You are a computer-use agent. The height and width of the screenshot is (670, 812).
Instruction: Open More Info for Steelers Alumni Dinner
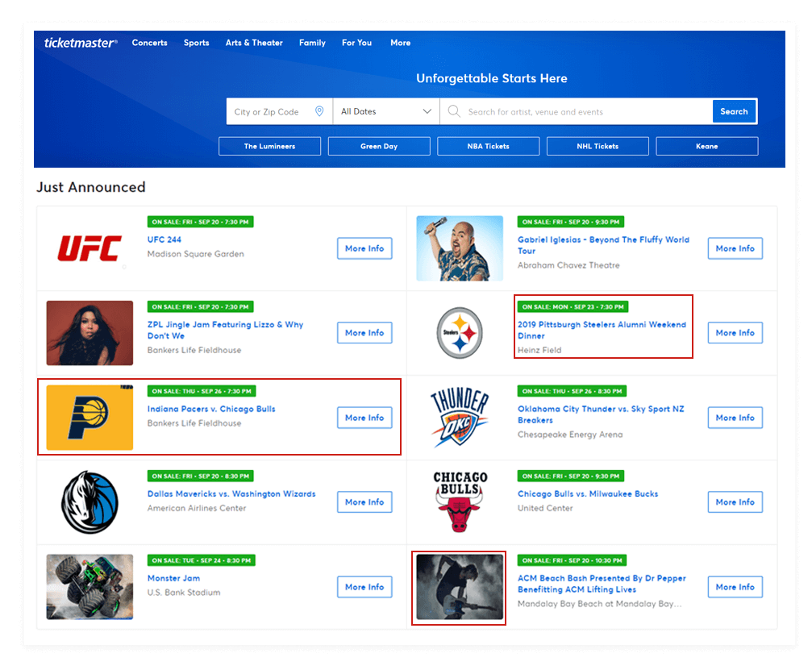735,333
